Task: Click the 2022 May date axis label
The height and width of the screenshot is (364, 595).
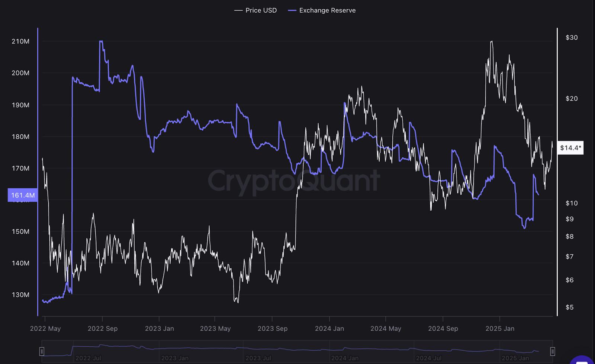Action: 45,329
